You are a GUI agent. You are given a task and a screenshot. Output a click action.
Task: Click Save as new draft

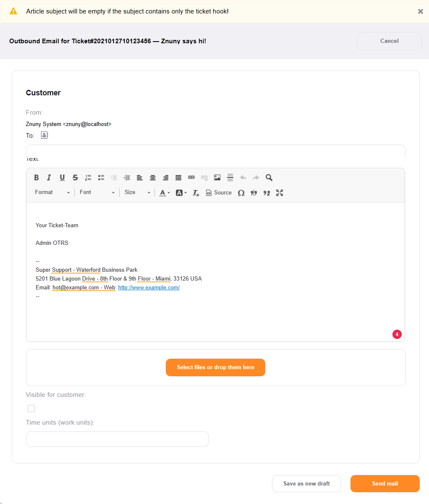[x=306, y=483]
